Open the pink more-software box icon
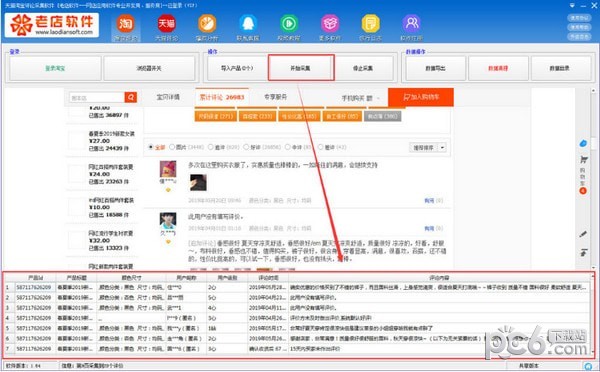Image resolution: width=600 pixels, height=372 pixels. coord(330,24)
